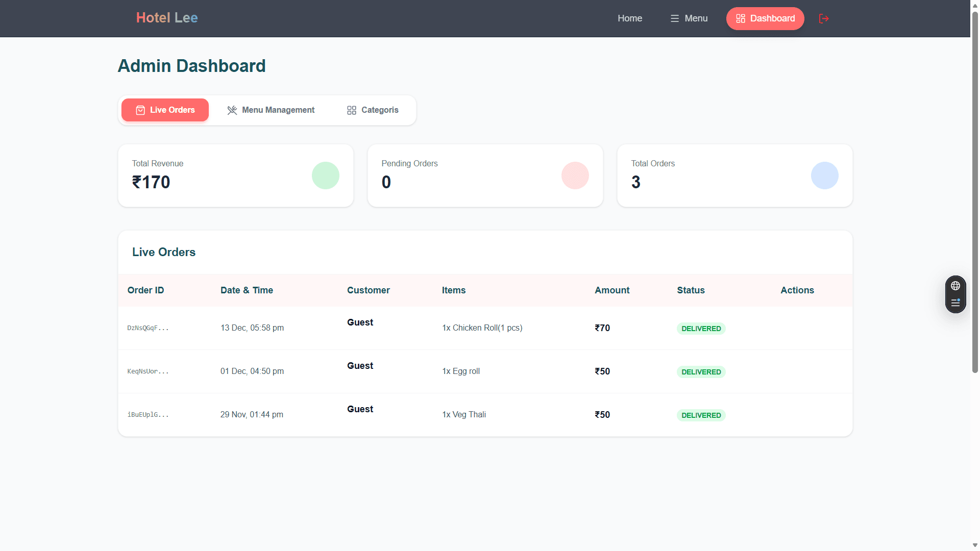Click DELIVERED badge of Chicken Roll order

coord(701,329)
